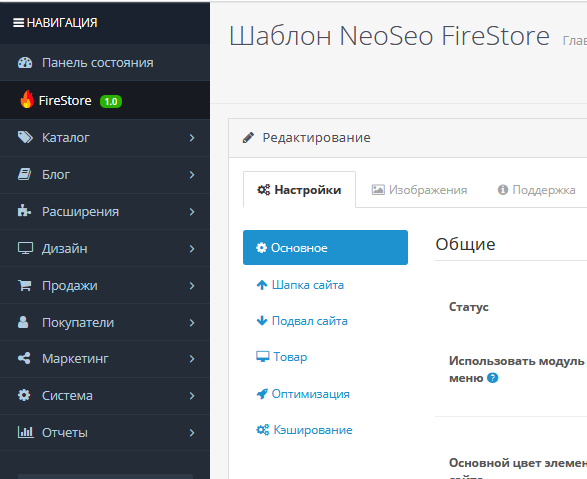Click the monitor icon beside Товар
587x479 pixels.
(x=263, y=356)
